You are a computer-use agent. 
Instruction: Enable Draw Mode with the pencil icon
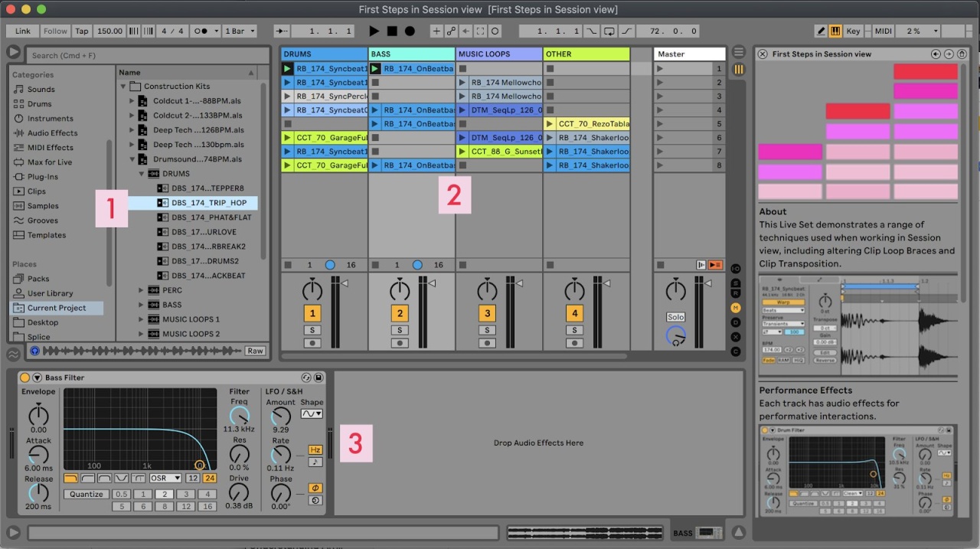click(x=821, y=31)
